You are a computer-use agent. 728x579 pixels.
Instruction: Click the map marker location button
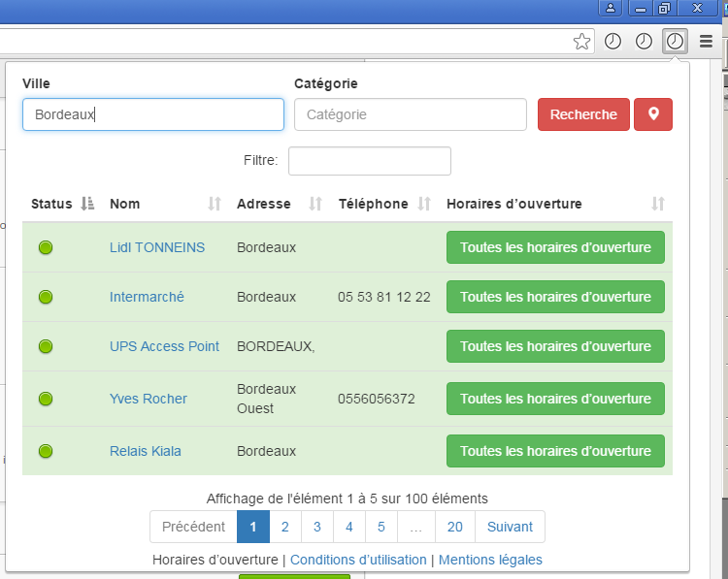(x=653, y=114)
